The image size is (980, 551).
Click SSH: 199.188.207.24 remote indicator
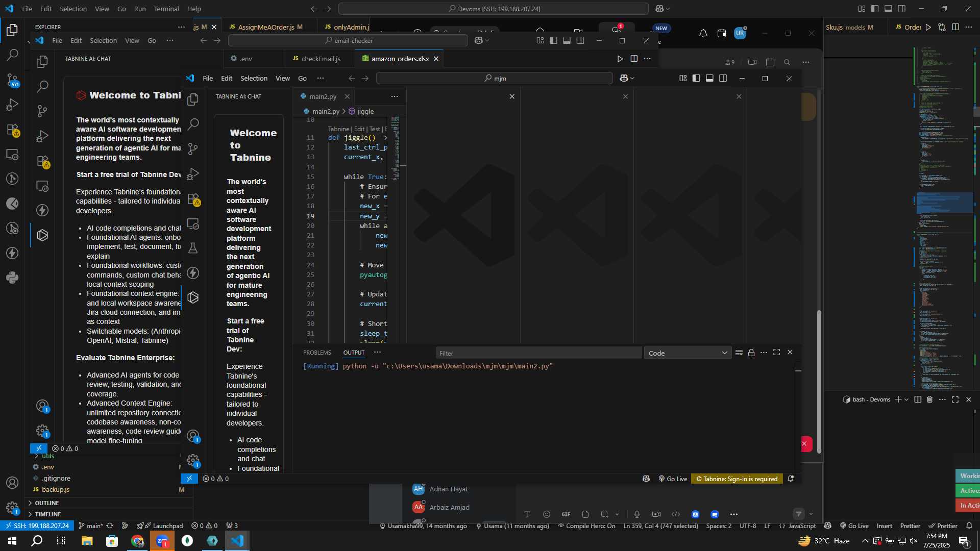pos(37,526)
